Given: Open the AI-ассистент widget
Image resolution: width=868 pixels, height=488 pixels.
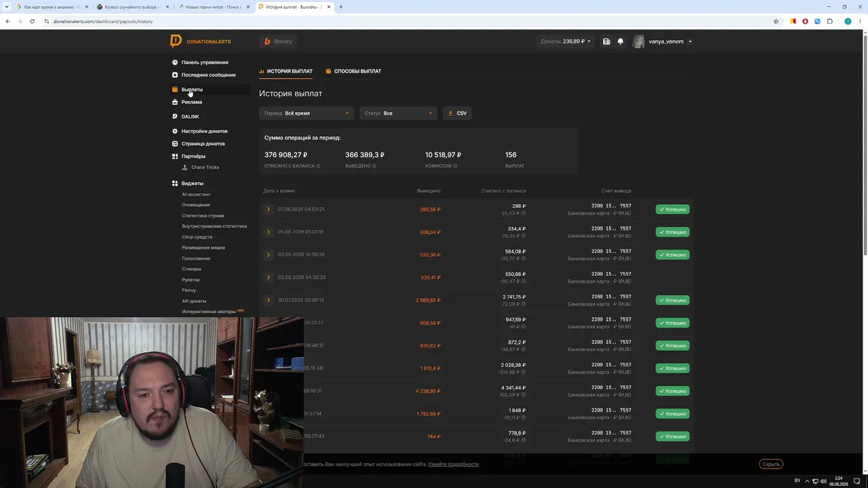Looking at the screenshot, I should [x=196, y=195].
